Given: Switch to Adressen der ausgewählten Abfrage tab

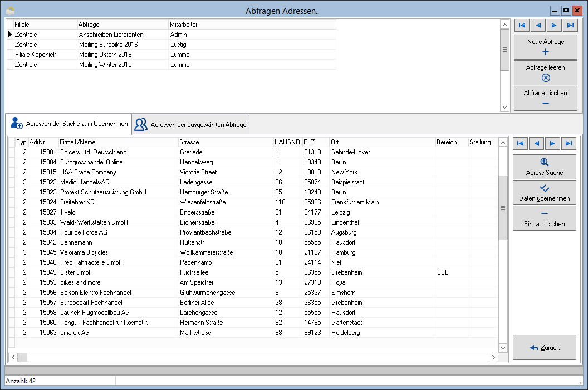Looking at the screenshot, I should pyautogui.click(x=190, y=125).
